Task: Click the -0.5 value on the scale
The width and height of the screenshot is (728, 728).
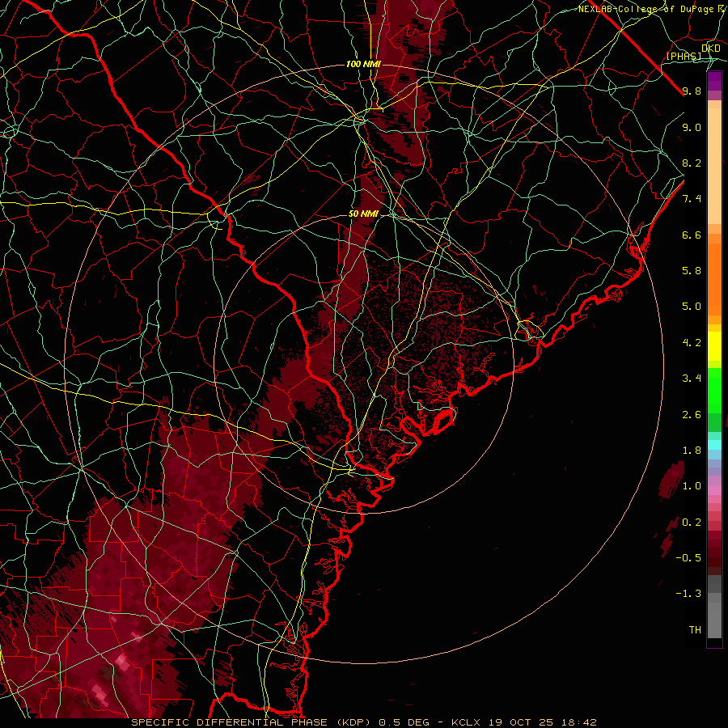Action: coord(688,558)
